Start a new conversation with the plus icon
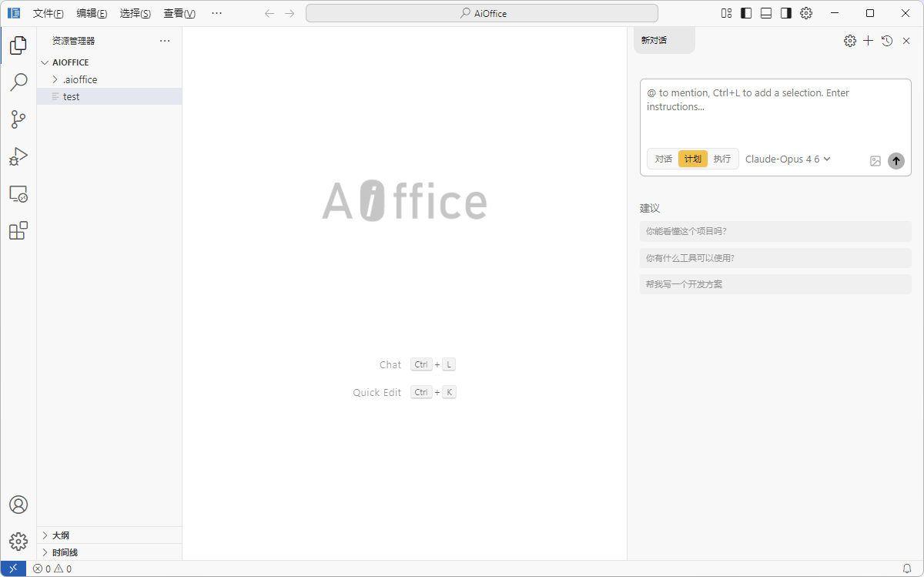 point(868,40)
